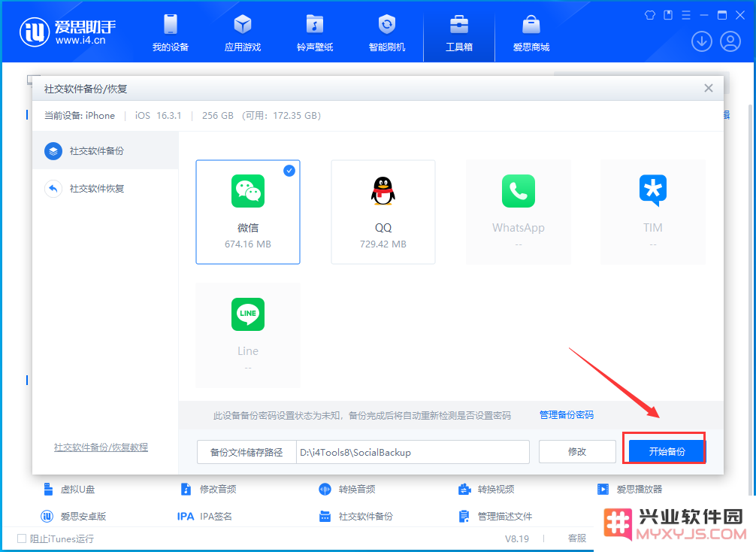Select 社交软件恢复 in the sidebar
Screen dimensions: 756x552
(x=105, y=188)
